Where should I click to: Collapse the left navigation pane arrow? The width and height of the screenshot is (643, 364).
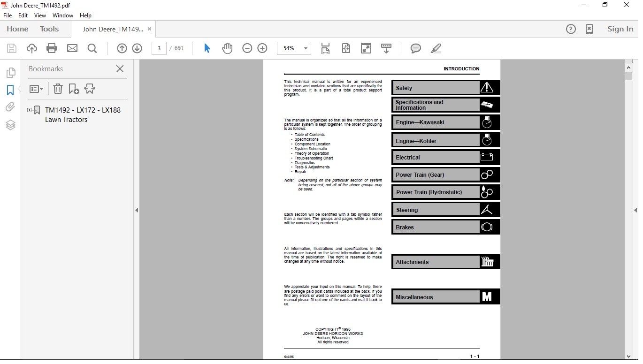pyautogui.click(x=137, y=210)
